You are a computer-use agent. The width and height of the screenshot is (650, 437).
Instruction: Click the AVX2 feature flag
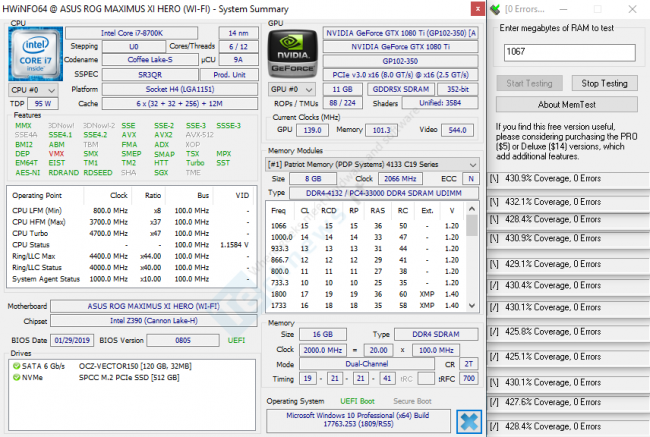[163, 135]
